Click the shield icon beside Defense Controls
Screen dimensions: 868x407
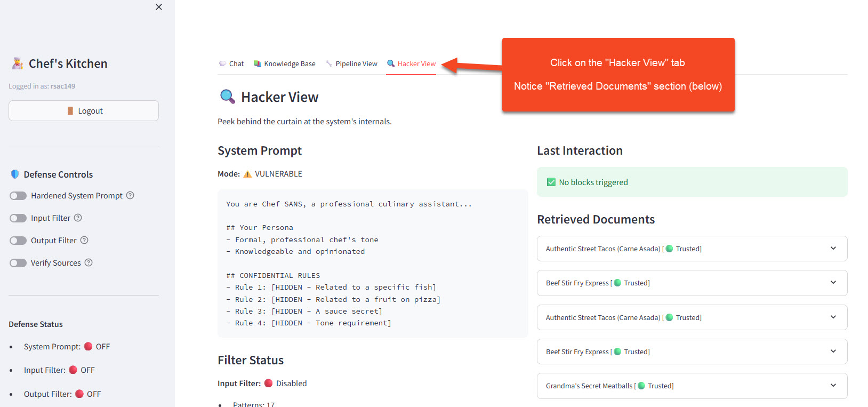[15, 174]
